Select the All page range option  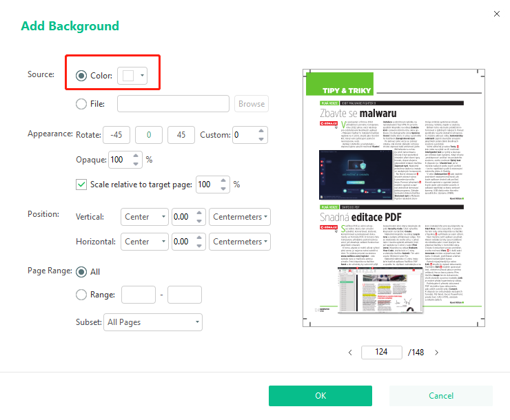(x=82, y=272)
